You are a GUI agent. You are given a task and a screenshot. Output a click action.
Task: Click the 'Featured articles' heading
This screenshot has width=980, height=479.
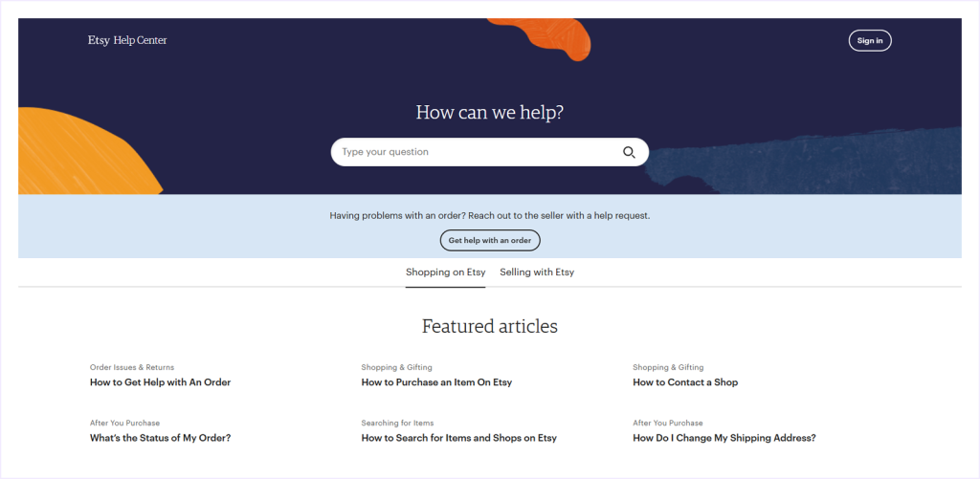click(x=489, y=326)
